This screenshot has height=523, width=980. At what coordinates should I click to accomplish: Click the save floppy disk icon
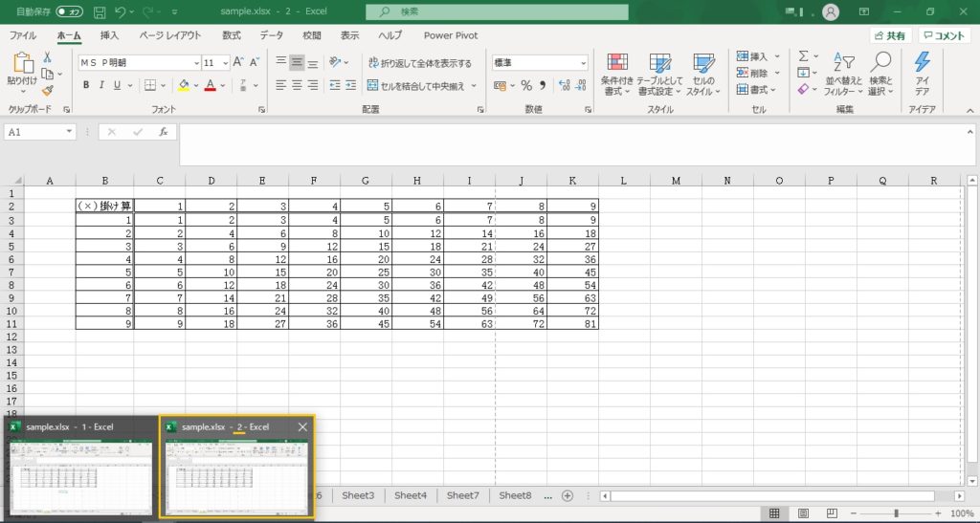[98, 11]
